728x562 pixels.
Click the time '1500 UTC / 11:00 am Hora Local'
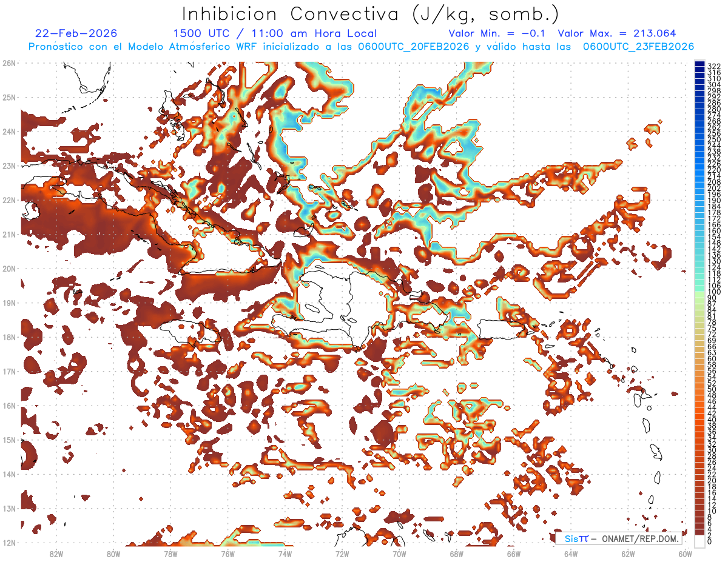pos(275,34)
